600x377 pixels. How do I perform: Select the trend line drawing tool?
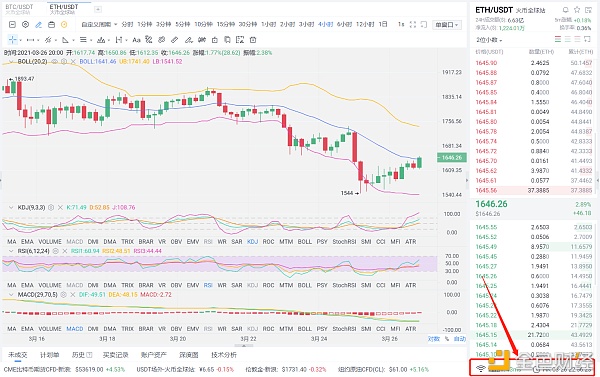31,40
